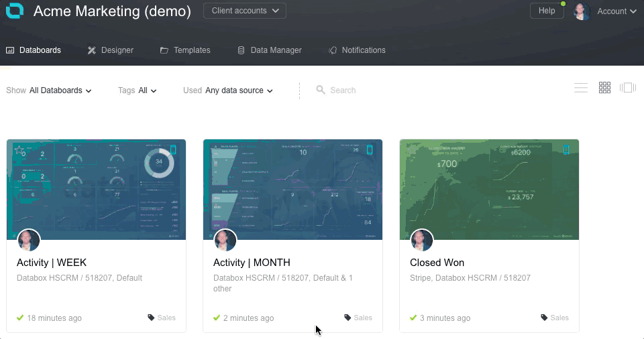Open the Client accounts dropdown
644x339 pixels.
(x=245, y=11)
